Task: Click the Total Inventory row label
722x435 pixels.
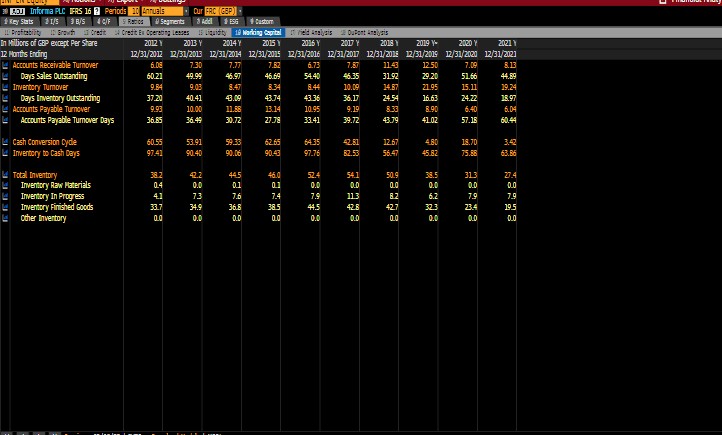Action: point(35,175)
